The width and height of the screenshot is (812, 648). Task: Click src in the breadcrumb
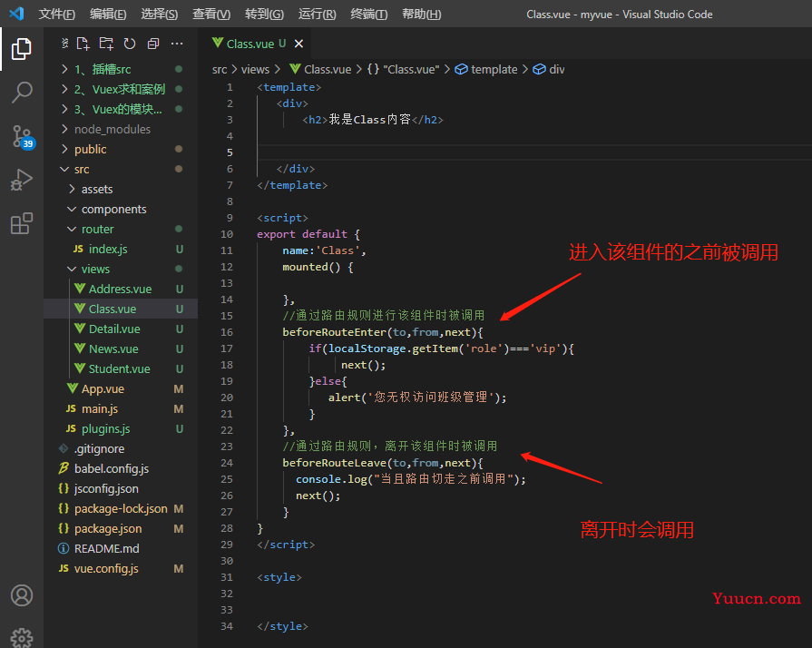[x=220, y=69]
